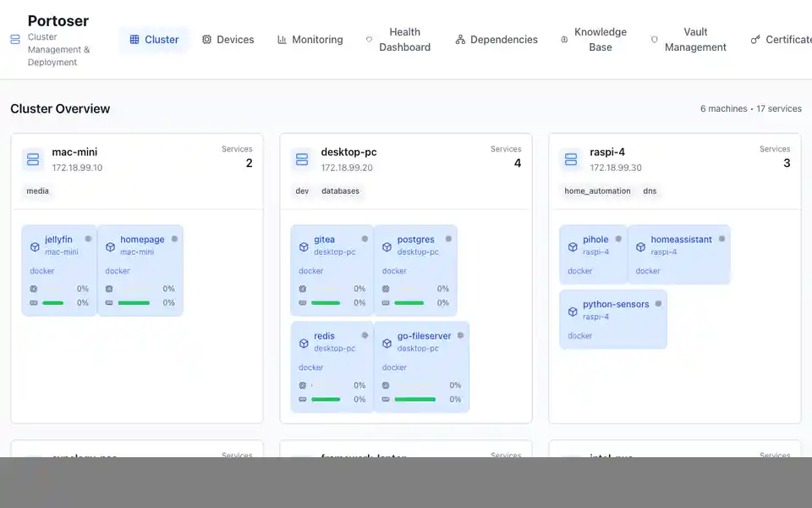The image size is (812, 508).
Task: Open the pihole service link
Action: point(595,240)
